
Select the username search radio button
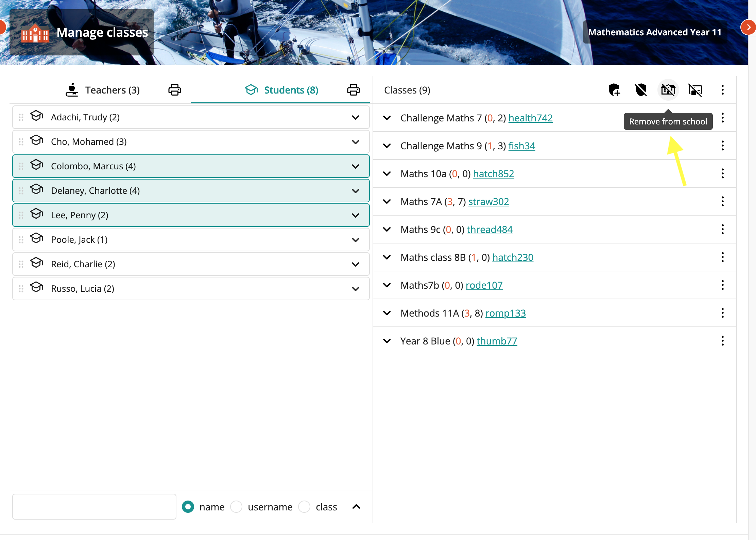tap(236, 507)
